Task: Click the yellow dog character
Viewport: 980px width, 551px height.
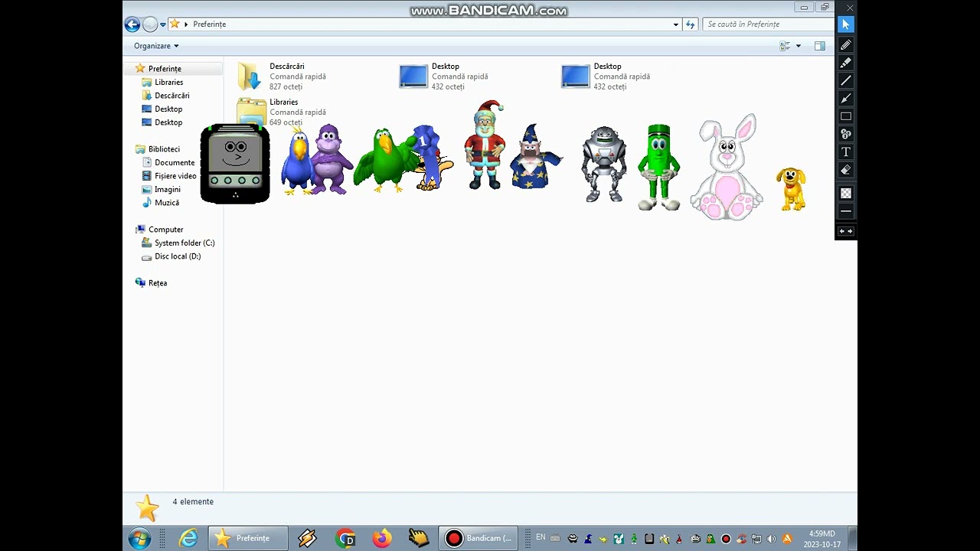Action: 791,189
